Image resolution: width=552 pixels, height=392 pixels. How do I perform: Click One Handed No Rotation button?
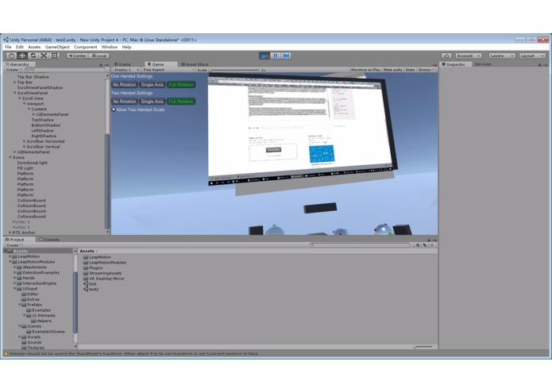pos(124,84)
